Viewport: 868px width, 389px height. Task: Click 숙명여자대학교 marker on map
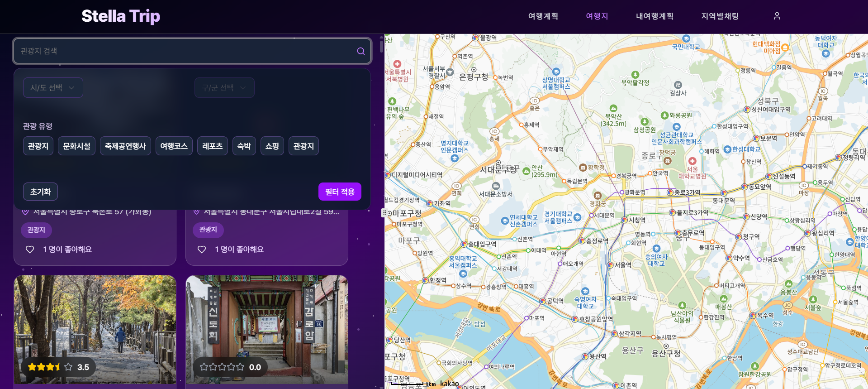click(585, 292)
